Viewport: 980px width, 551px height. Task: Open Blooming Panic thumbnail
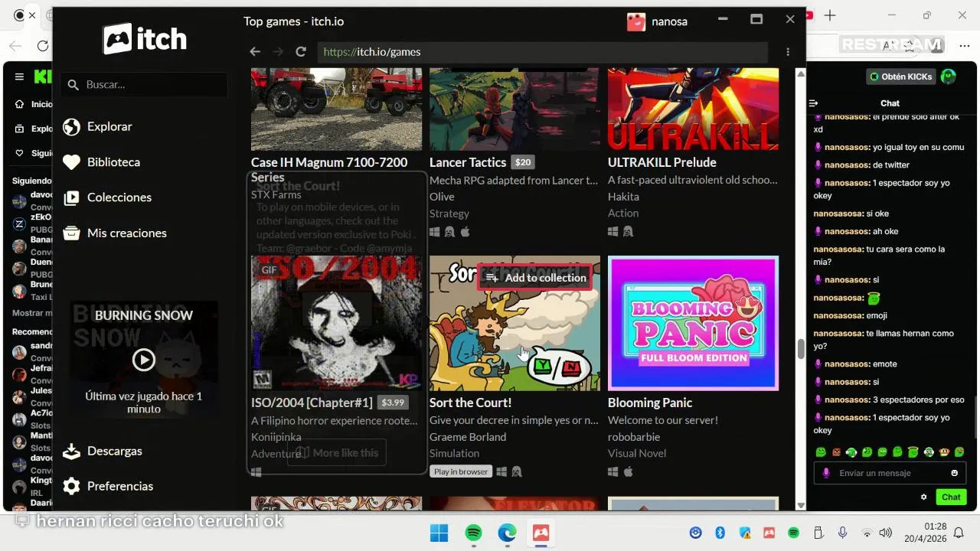pos(693,323)
